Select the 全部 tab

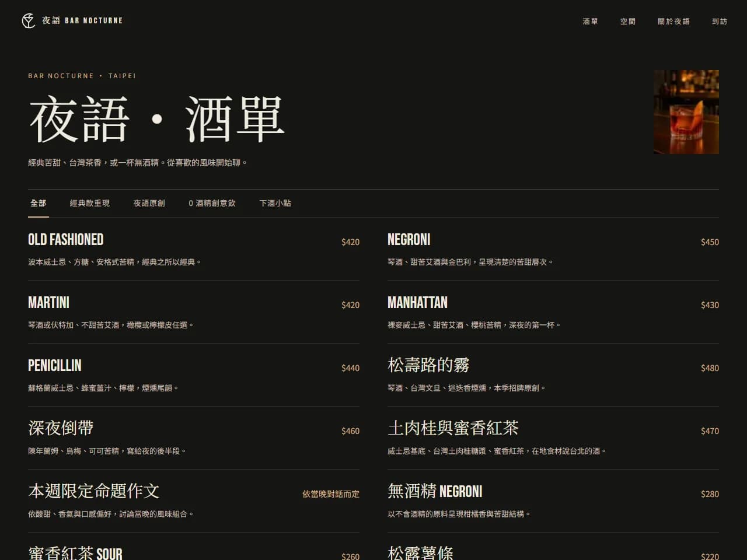[39, 203]
